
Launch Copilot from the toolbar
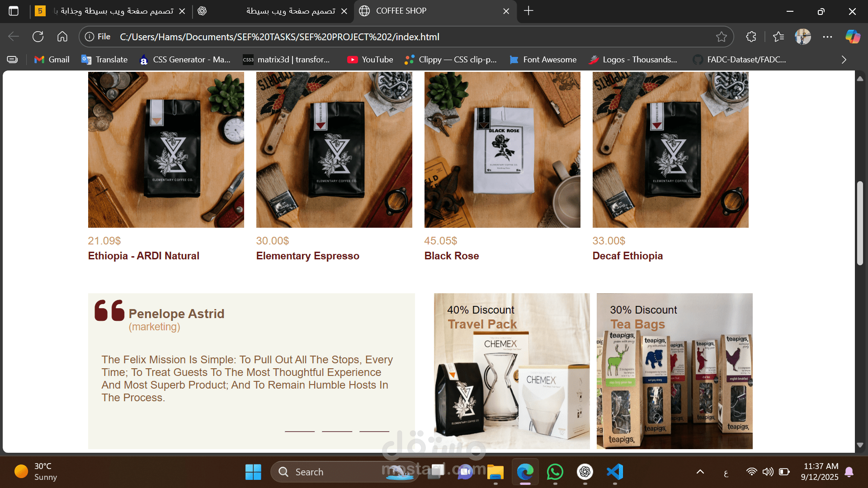pos(853,37)
